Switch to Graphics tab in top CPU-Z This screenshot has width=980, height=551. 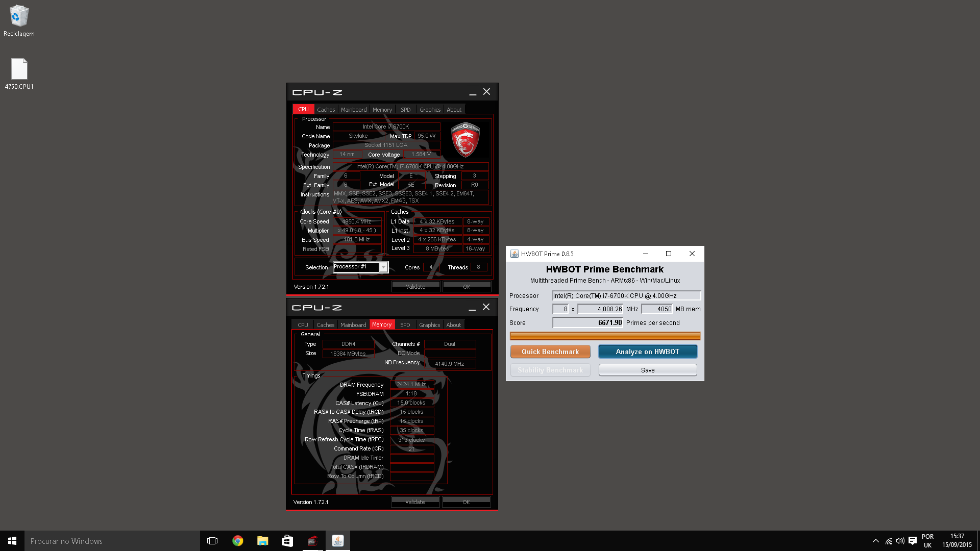click(x=430, y=110)
